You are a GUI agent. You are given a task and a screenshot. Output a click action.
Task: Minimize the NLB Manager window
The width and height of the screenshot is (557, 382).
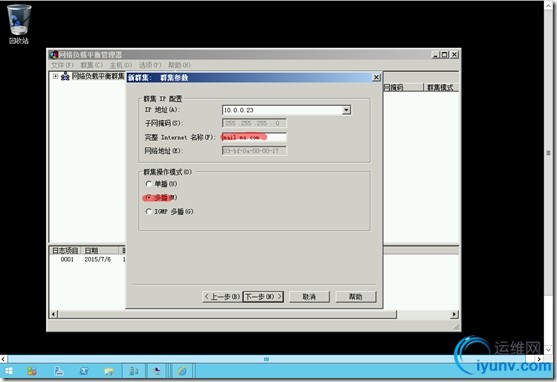pos(436,55)
